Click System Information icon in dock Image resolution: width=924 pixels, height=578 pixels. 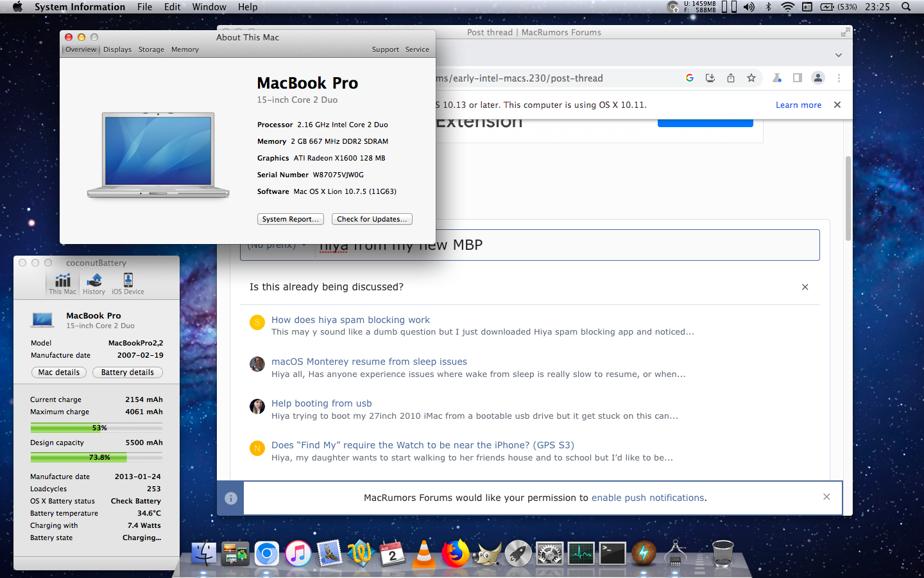[x=676, y=553]
